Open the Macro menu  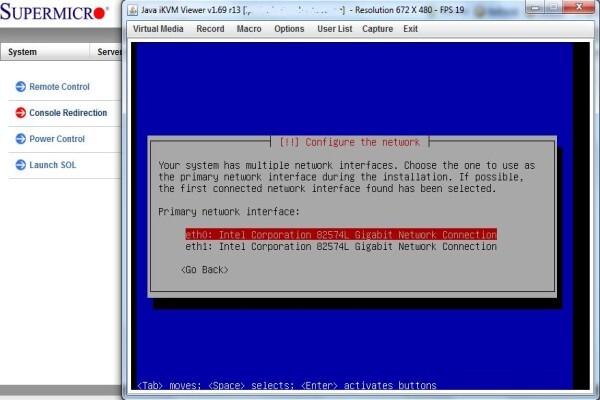[249, 29]
